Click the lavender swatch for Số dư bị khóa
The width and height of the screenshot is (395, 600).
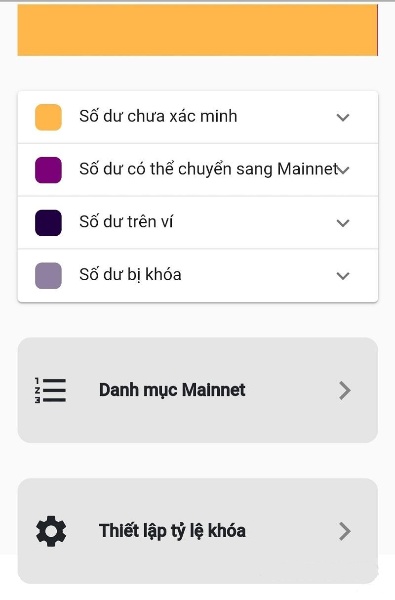(x=48, y=276)
